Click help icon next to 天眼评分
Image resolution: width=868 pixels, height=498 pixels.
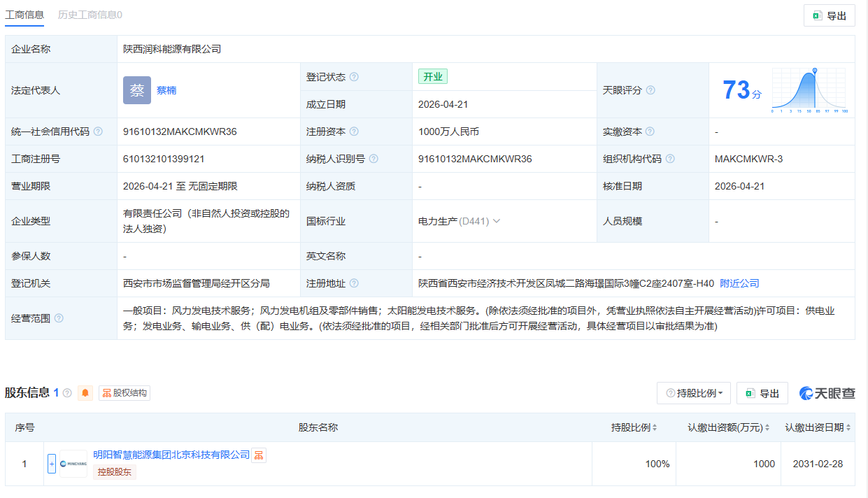pos(650,90)
